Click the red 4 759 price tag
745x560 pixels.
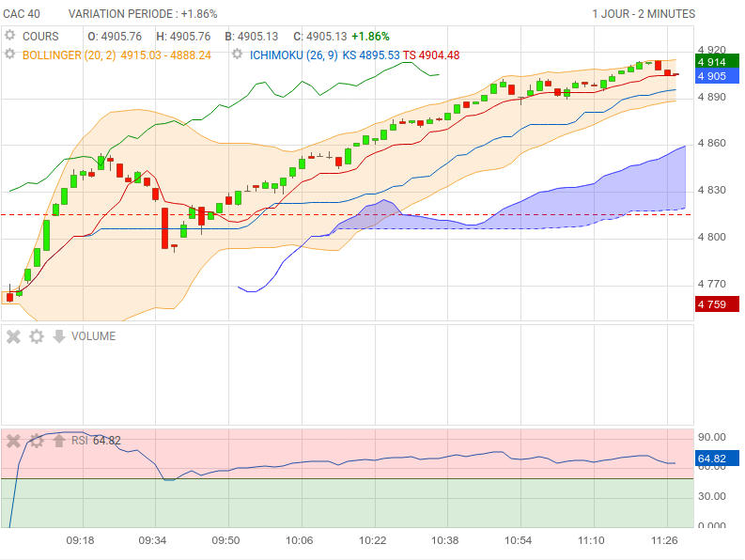(717, 304)
